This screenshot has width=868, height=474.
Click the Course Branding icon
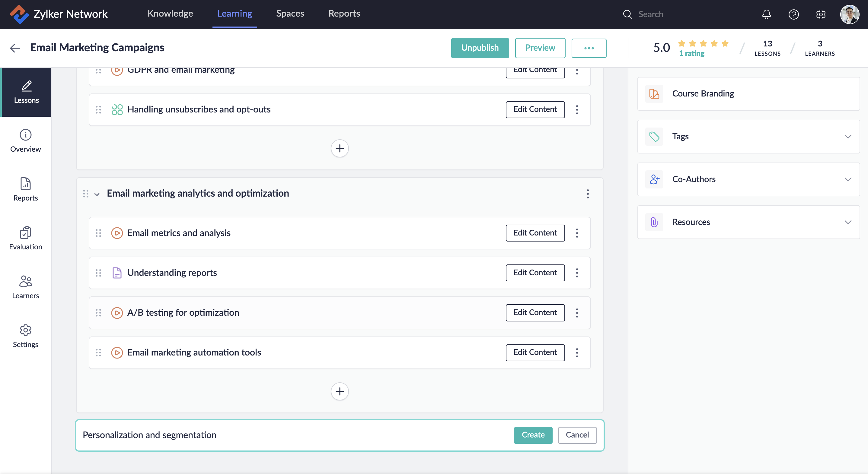click(654, 93)
